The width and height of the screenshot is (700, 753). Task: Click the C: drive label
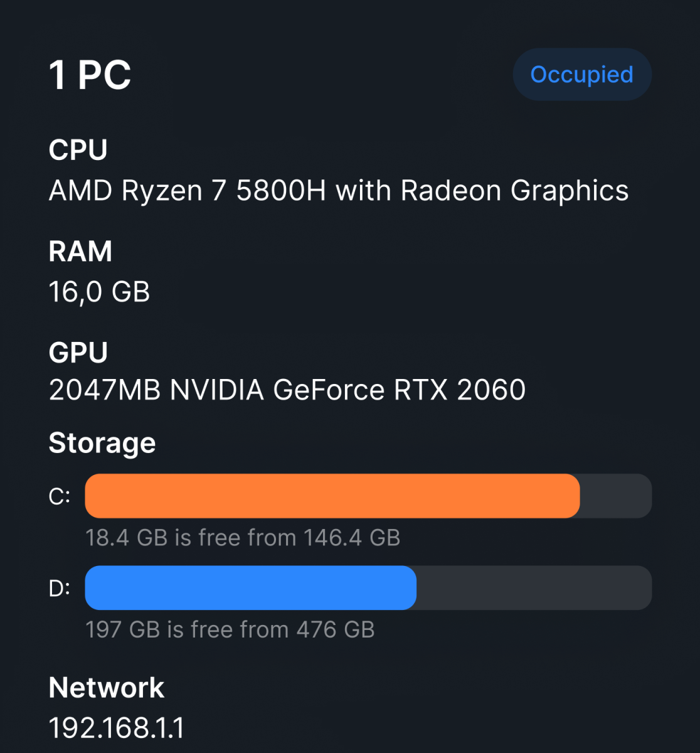coord(60,496)
